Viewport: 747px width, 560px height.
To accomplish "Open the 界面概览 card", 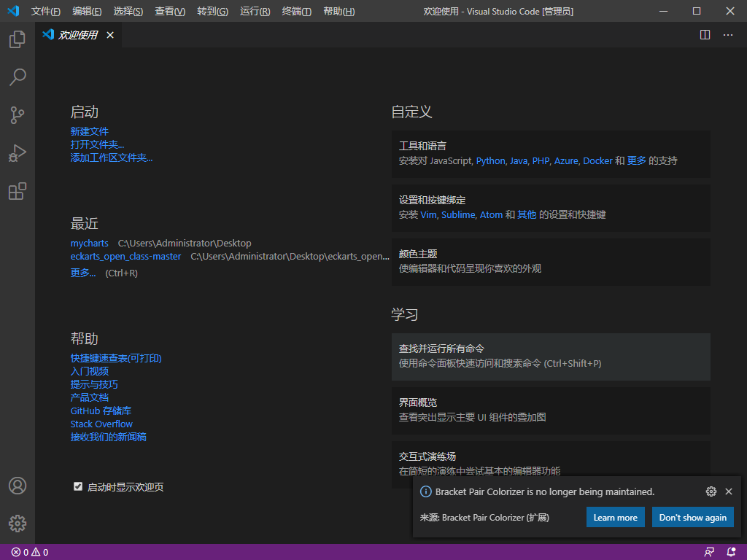I will 551,411.
